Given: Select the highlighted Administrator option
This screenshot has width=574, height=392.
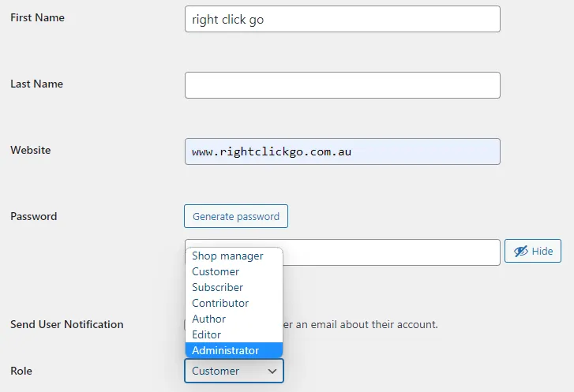Looking at the screenshot, I should (225, 350).
